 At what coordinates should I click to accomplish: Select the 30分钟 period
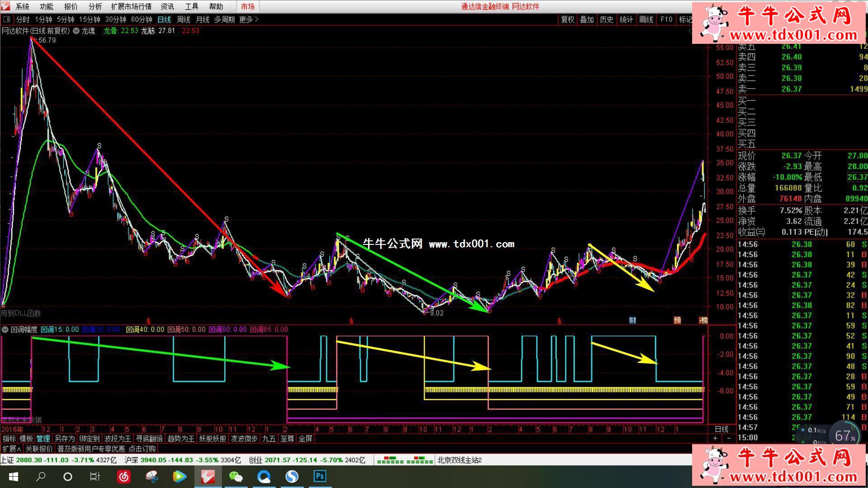[116, 19]
